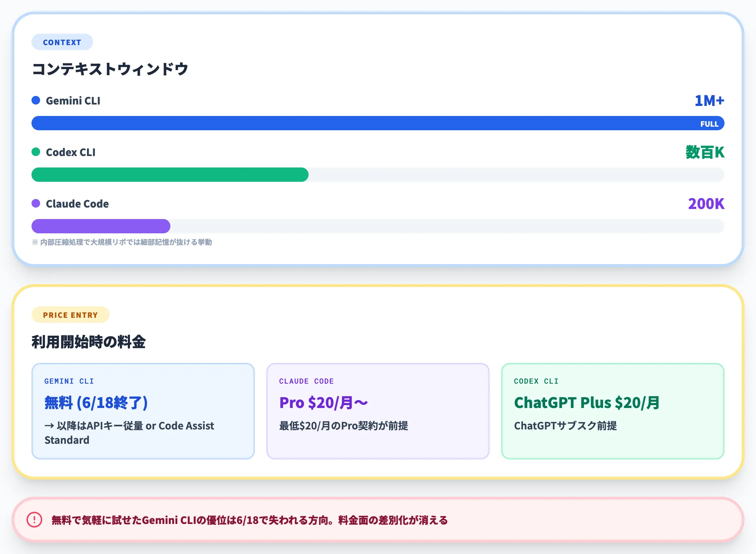Image resolution: width=756 pixels, height=554 pixels.
Task: Click the Gemini CLI bar label
Action: [73, 101]
